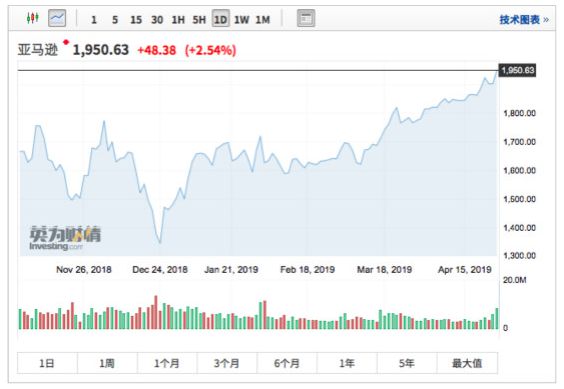This screenshot has width=564, height=389.
Task: Click the 1,700.00 price axis label
Action: pyautogui.click(x=519, y=142)
